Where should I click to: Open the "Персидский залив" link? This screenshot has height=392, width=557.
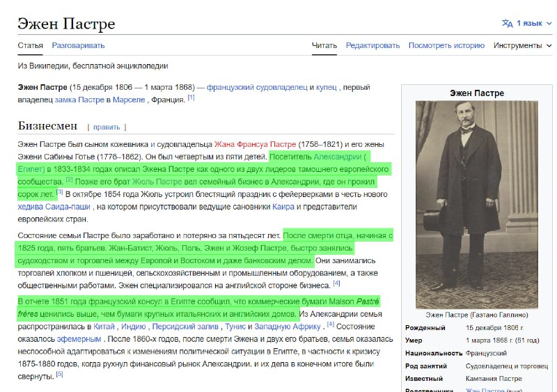185,327
